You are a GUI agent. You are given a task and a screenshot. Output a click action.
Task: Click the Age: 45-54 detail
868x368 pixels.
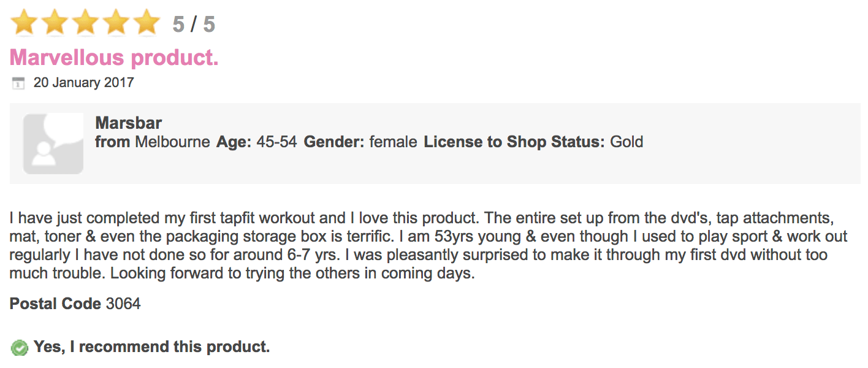click(x=257, y=142)
